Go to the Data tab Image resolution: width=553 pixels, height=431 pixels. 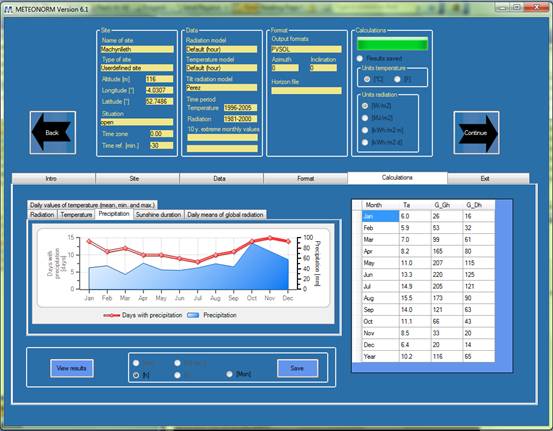point(221,178)
